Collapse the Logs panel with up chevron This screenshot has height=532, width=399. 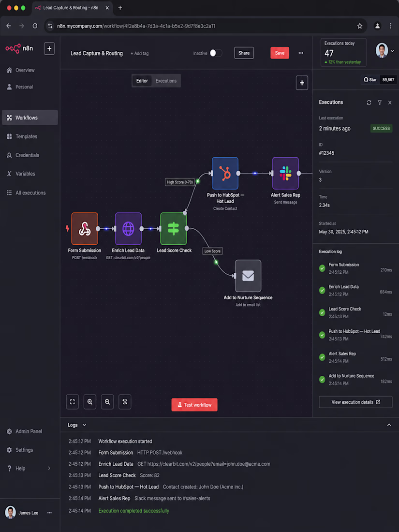389,425
